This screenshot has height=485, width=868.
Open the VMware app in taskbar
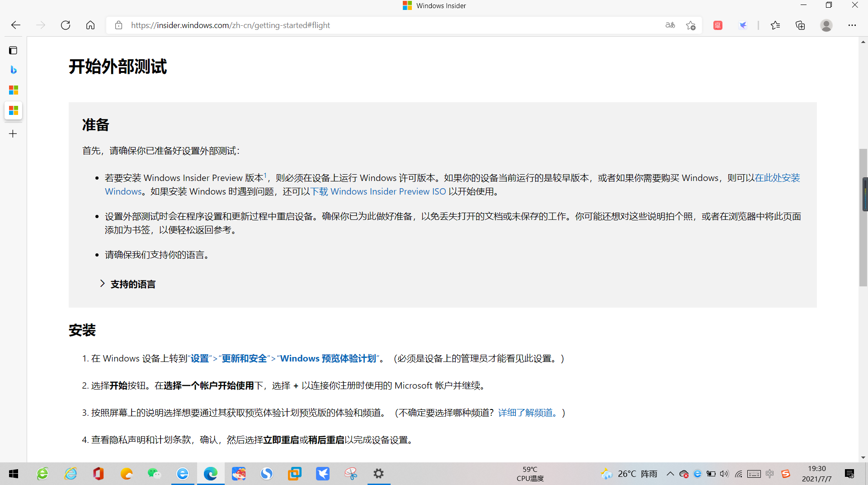[x=295, y=474]
